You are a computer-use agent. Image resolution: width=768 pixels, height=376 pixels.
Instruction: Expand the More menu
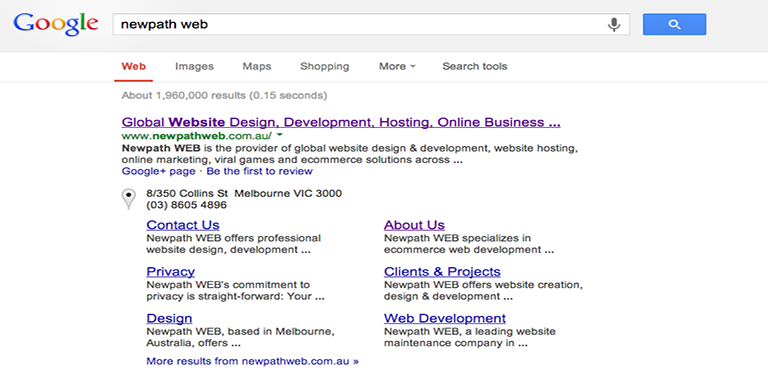click(397, 66)
